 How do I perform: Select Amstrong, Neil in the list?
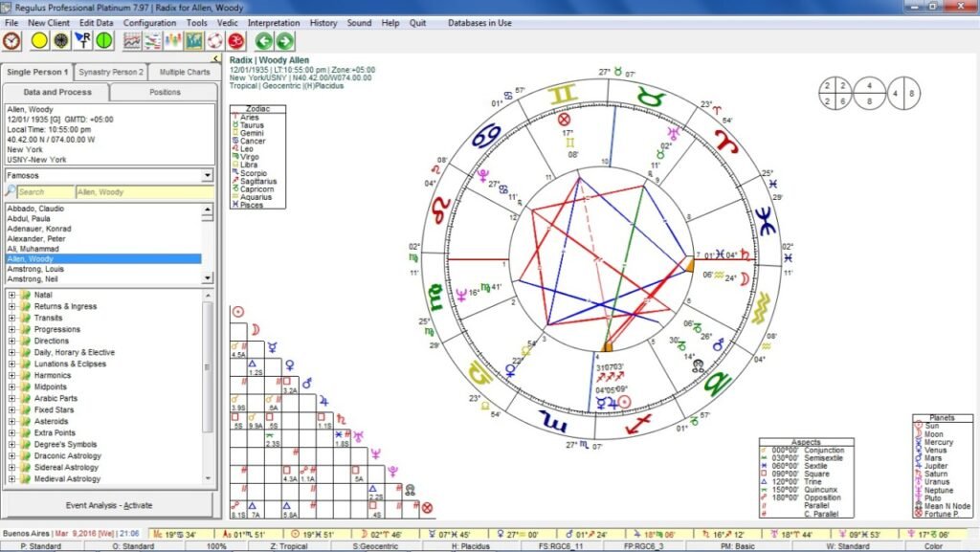tap(33, 279)
